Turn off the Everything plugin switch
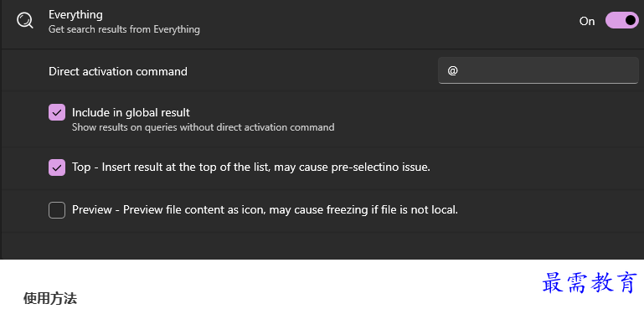644x309 pixels. 622,21
